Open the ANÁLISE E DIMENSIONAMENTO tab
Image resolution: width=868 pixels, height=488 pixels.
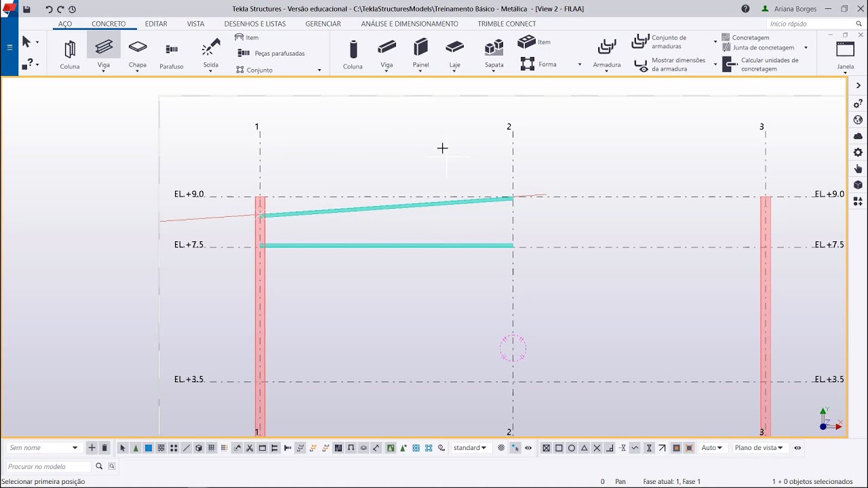coord(410,24)
